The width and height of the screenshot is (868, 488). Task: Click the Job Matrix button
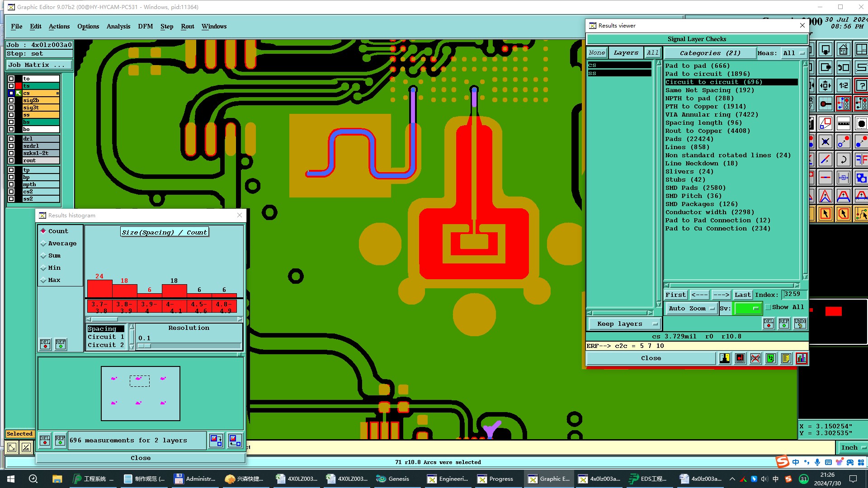(x=39, y=65)
